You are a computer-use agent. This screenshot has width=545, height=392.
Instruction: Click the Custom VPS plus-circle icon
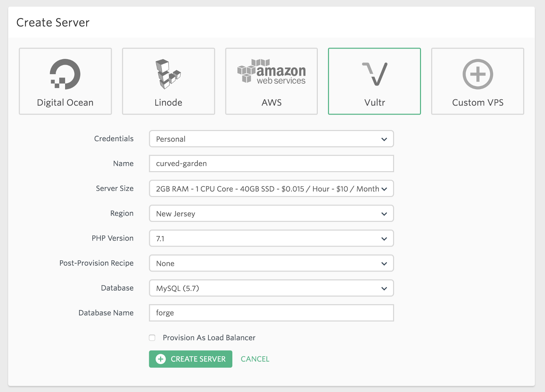tap(478, 74)
